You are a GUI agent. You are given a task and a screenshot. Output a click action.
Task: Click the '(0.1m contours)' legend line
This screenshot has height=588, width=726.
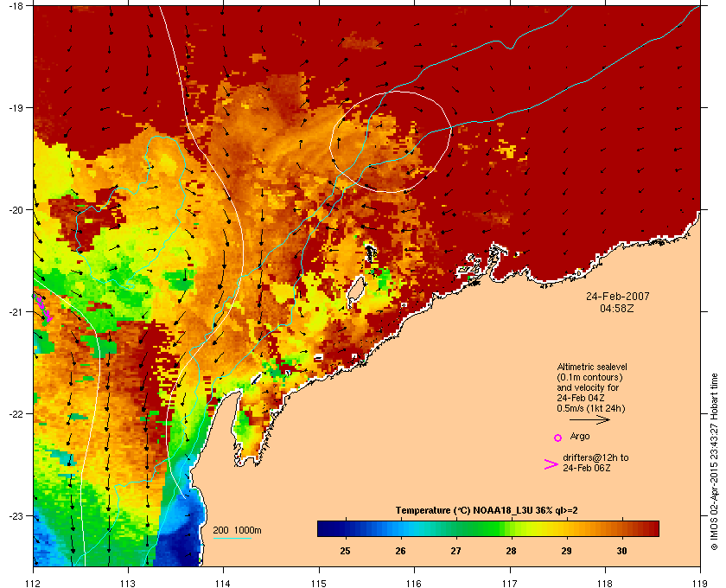pyautogui.click(x=589, y=377)
